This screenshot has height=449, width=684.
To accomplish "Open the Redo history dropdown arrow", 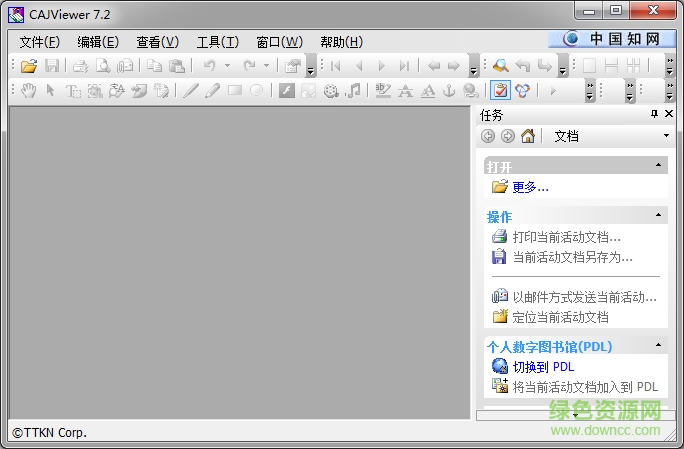I will pyautogui.click(x=267, y=66).
